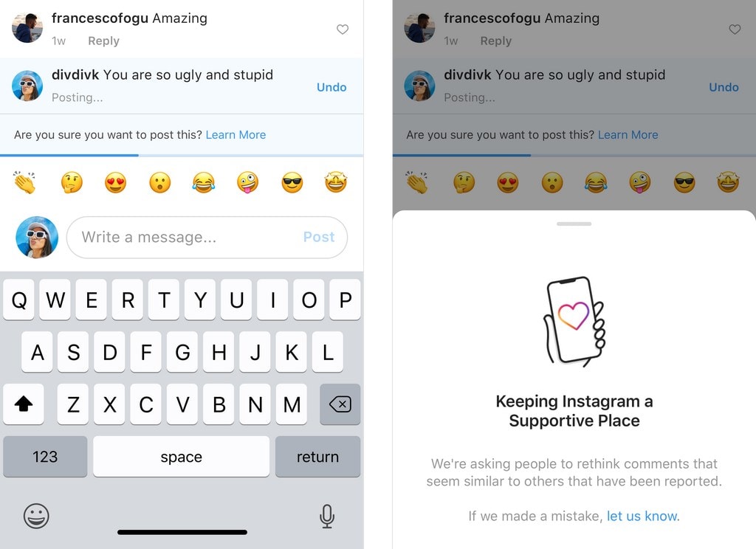Image resolution: width=756 pixels, height=549 pixels.
Task: Start dictation with the microphone icon
Action: click(x=327, y=516)
